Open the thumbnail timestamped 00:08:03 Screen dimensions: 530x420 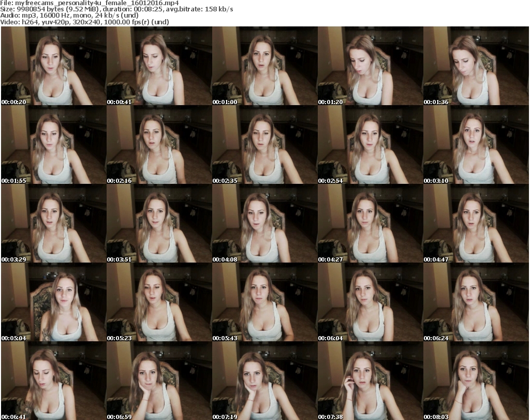(x=476, y=381)
